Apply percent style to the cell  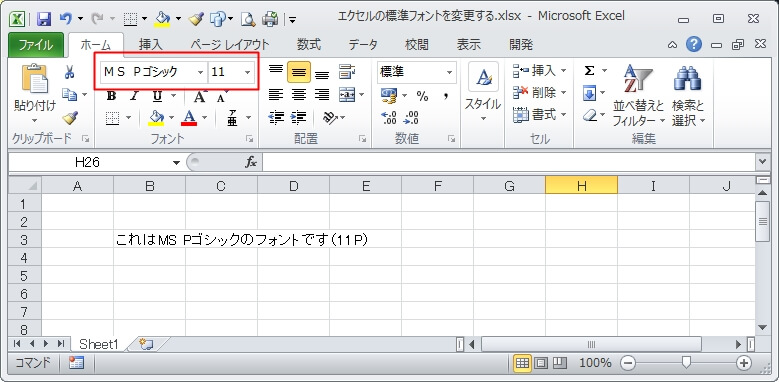point(422,95)
